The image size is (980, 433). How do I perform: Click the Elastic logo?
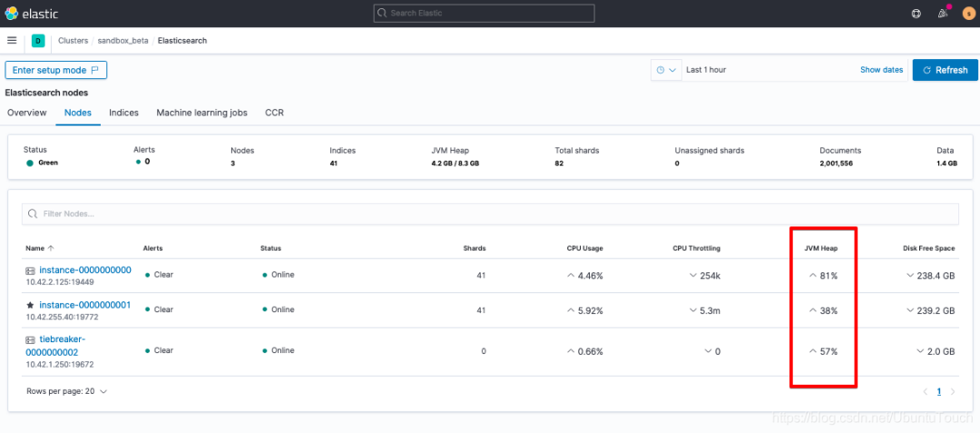click(30, 13)
